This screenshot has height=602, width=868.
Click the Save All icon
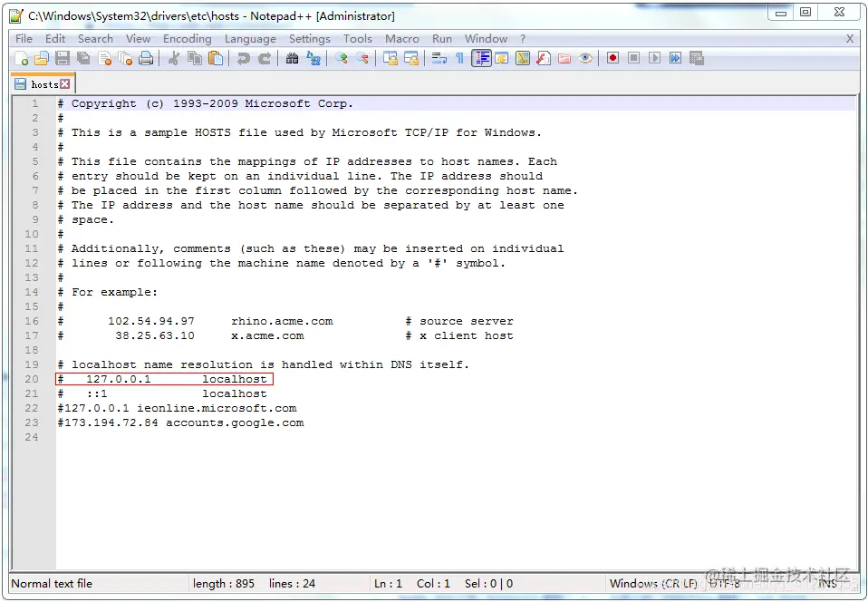pos(83,58)
